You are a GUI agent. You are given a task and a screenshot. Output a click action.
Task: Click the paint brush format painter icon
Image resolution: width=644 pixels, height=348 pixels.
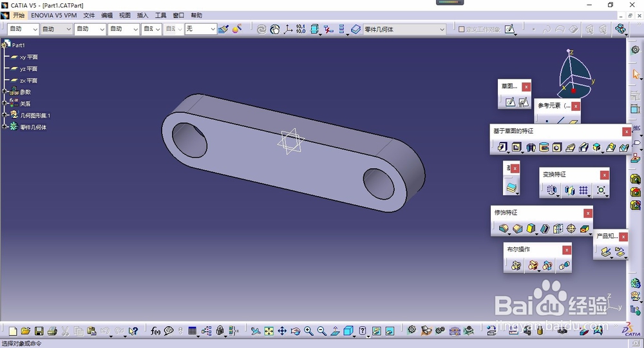tap(223, 29)
